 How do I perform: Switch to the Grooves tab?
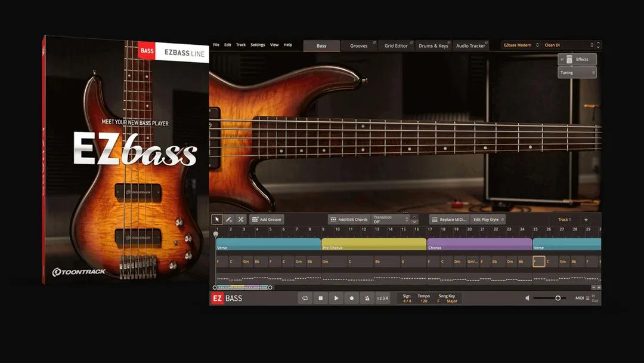358,45
